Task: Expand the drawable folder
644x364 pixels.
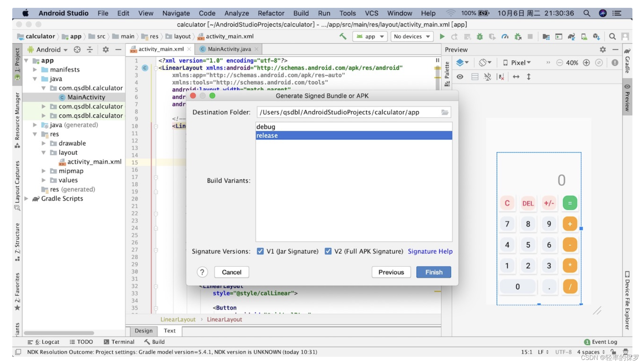Action: coord(44,143)
